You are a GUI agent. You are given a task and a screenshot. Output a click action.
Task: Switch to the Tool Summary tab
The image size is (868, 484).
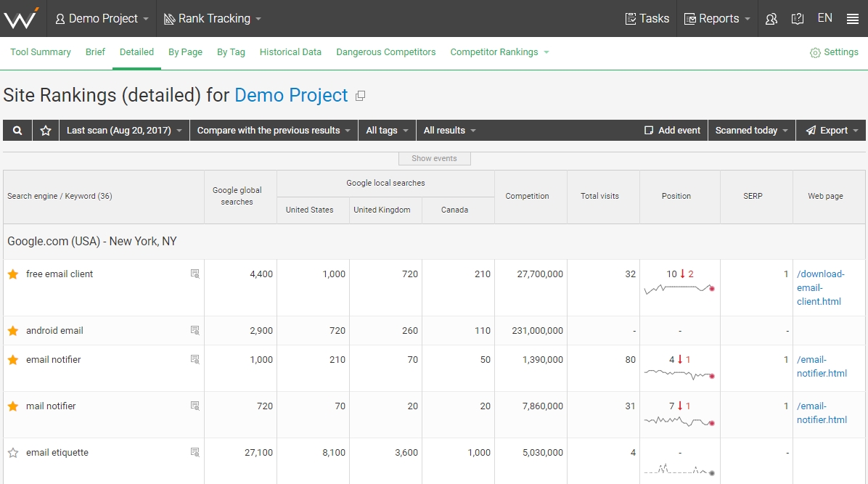click(x=41, y=52)
